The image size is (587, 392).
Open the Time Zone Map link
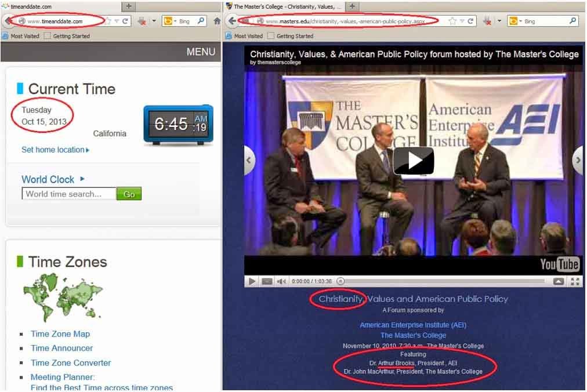click(60, 334)
